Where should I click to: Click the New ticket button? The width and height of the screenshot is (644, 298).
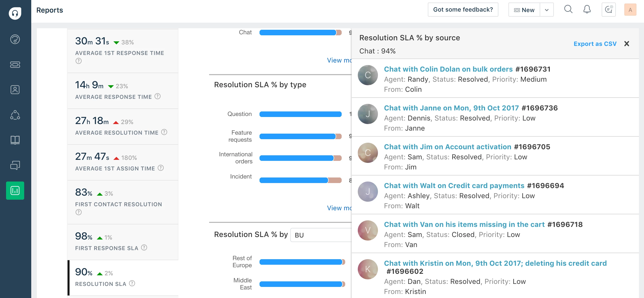[x=524, y=10]
